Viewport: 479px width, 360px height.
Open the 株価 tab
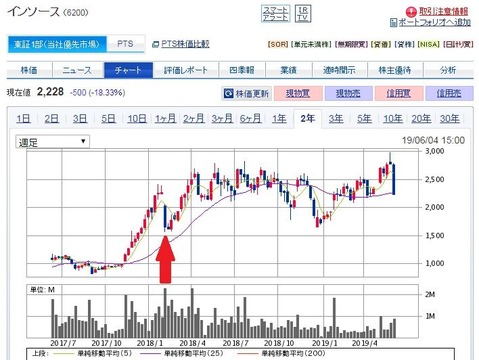[29, 70]
